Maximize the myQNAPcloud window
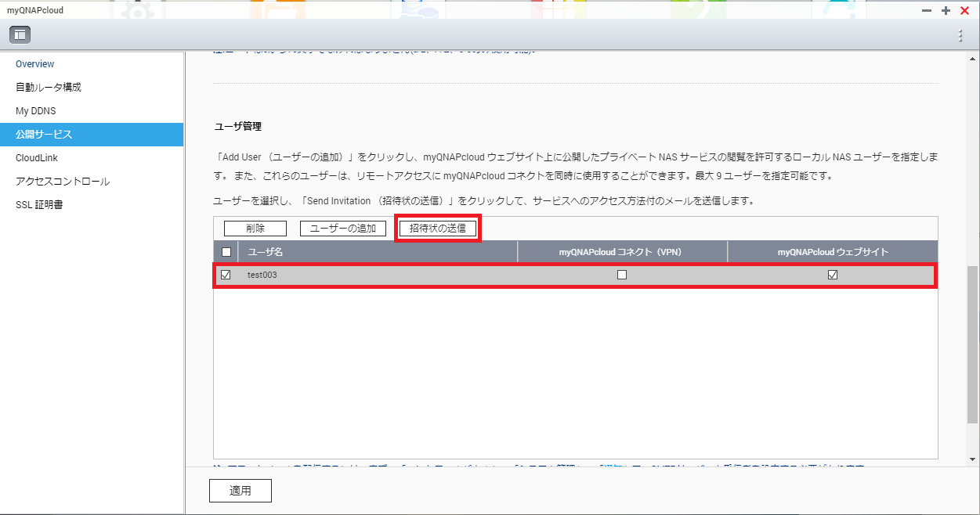This screenshot has height=515, width=980. [x=946, y=11]
